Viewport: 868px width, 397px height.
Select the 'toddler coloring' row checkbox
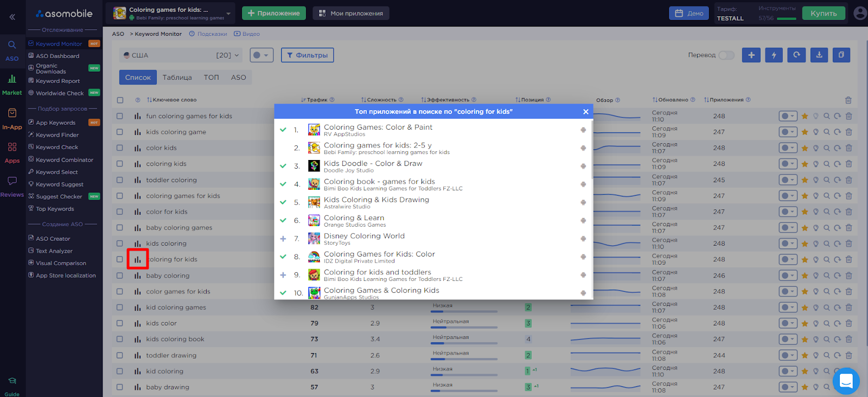[120, 180]
